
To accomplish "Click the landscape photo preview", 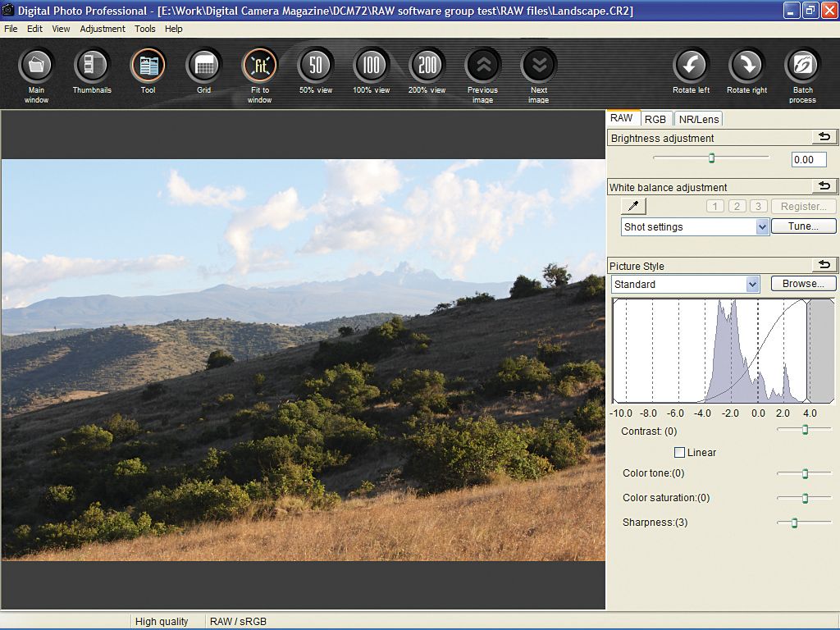I will tap(304, 360).
